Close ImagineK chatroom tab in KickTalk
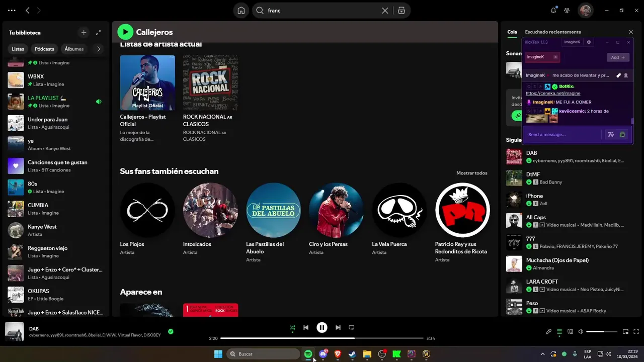The height and width of the screenshot is (362, 644). click(555, 57)
